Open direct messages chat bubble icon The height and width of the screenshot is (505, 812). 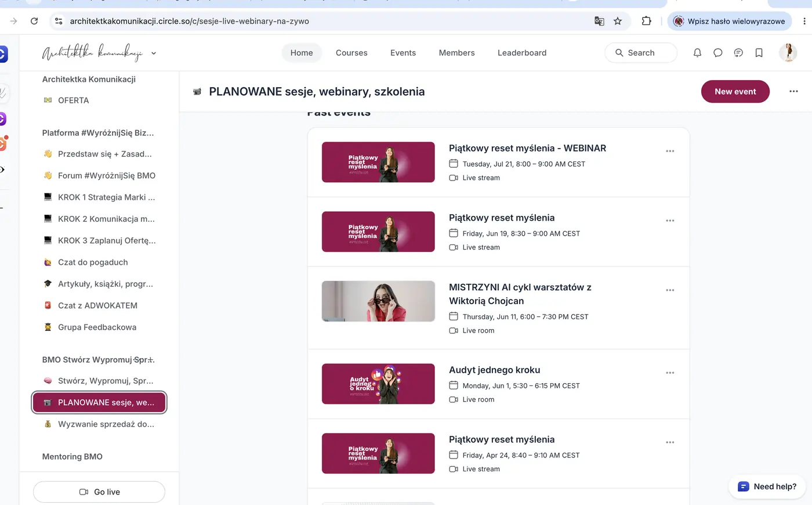717,53
